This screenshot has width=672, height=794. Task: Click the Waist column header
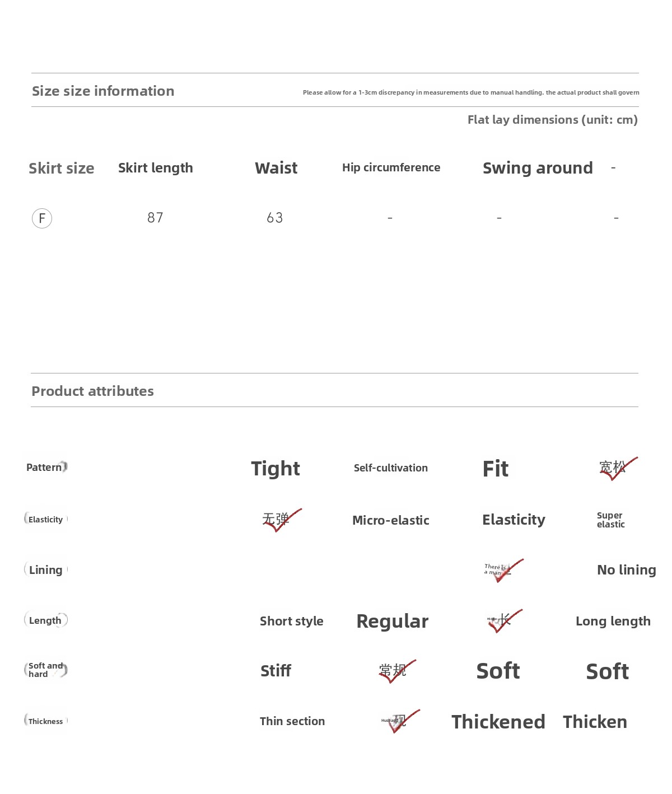pos(276,168)
